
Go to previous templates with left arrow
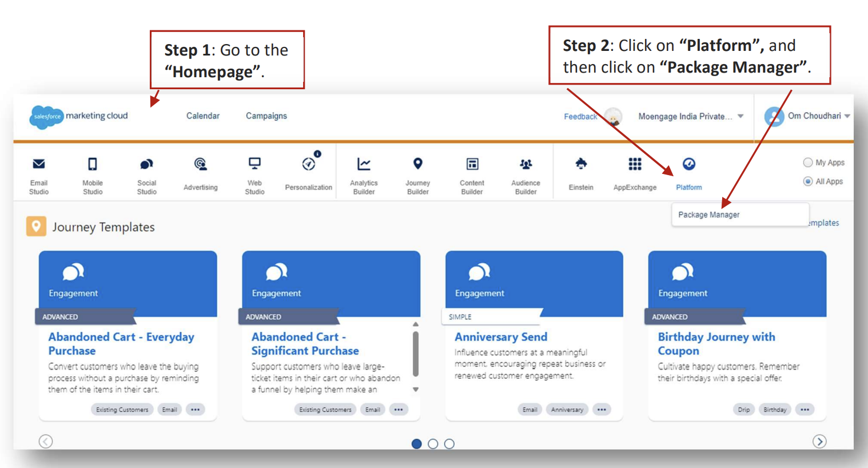[x=46, y=441]
